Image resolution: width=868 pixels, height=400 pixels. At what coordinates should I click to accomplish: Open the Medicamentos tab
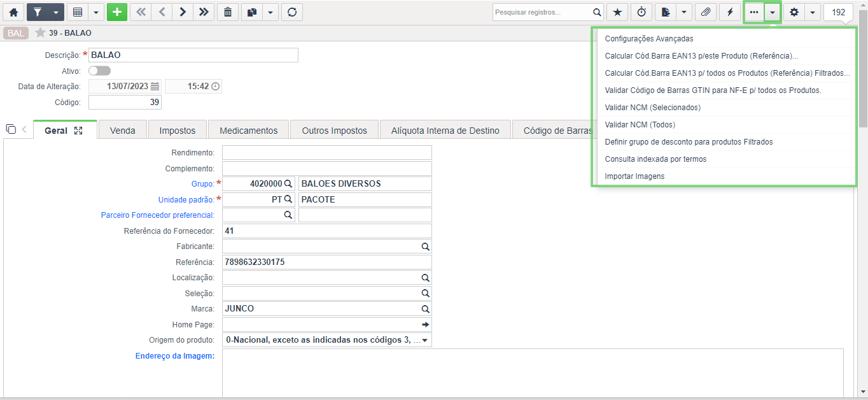[x=249, y=130]
